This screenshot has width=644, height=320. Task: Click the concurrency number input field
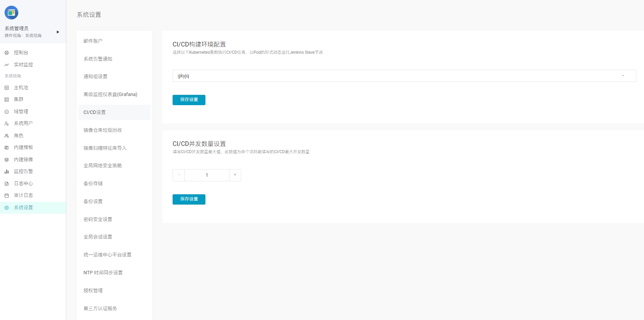point(207,175)
